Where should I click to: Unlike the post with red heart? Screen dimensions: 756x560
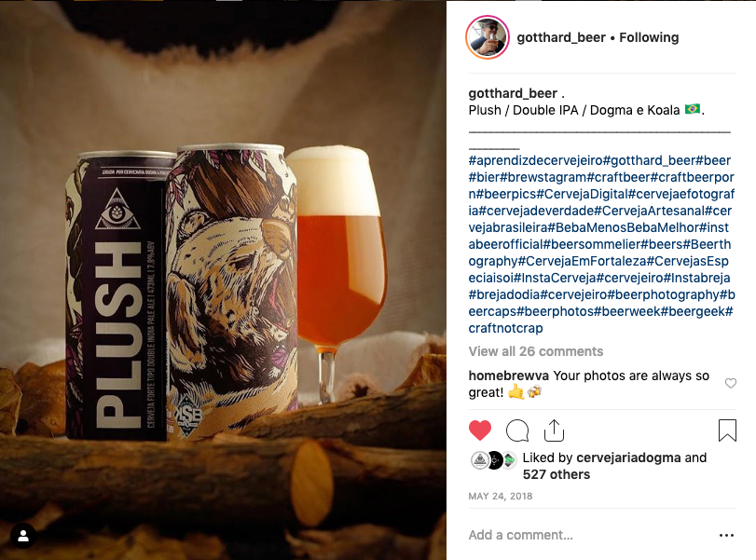click(480, 430)
